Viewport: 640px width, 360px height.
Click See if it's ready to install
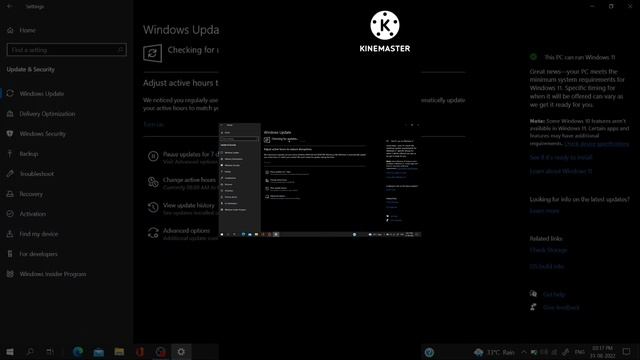click(x=561, y=158)
